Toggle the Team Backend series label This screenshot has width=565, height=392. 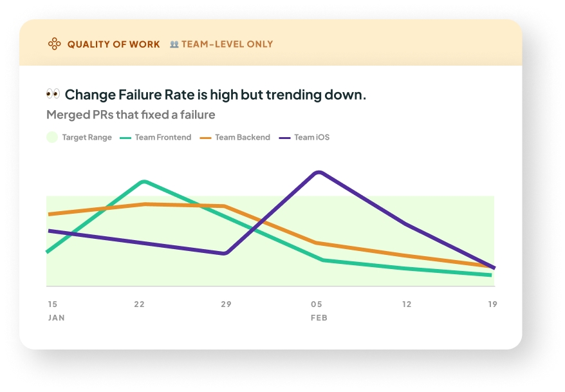[243, 137]
